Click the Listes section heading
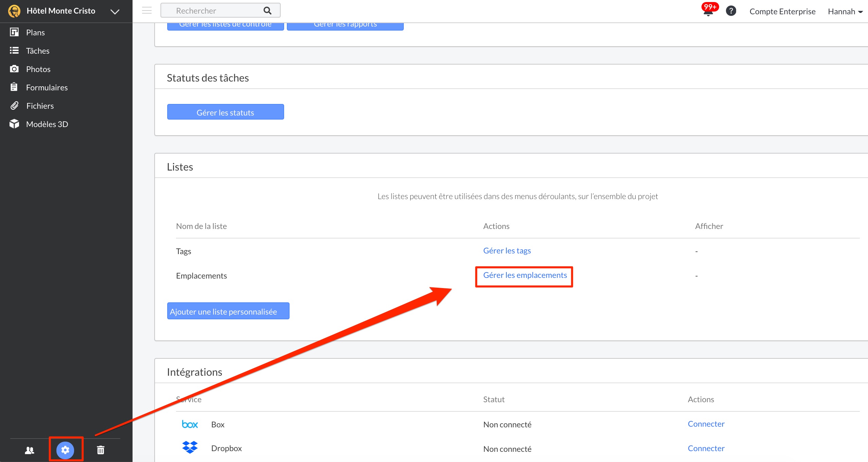 tap(180, 167)
